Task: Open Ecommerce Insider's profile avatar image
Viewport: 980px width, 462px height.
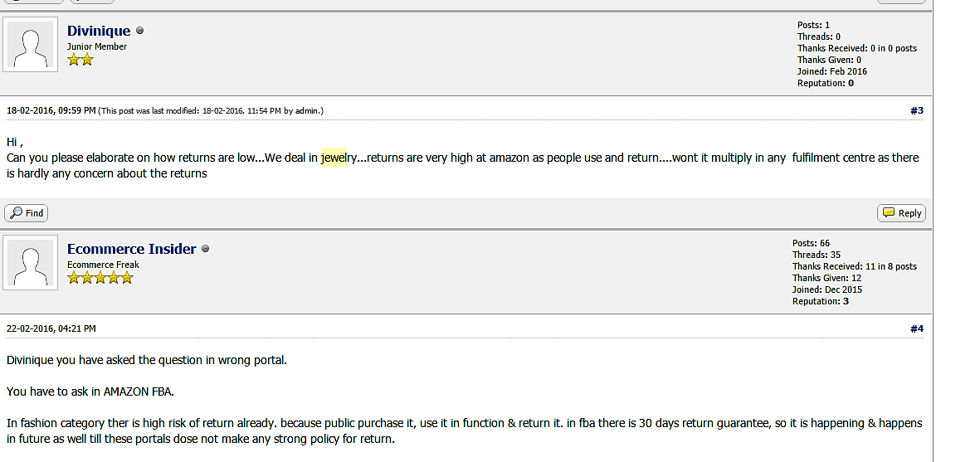Action: [30, 262]
